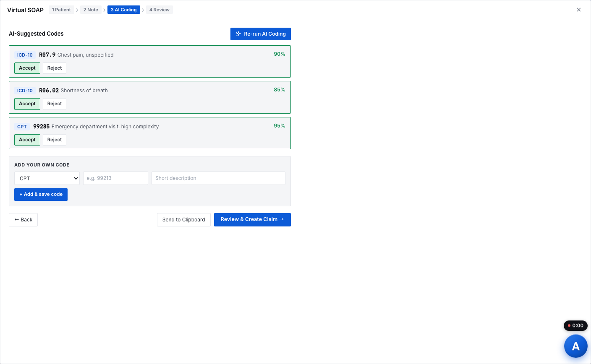Open the floating 'A' assistant button
The height and width of the screenshot is (364, 591).
[x=575, y=346]
